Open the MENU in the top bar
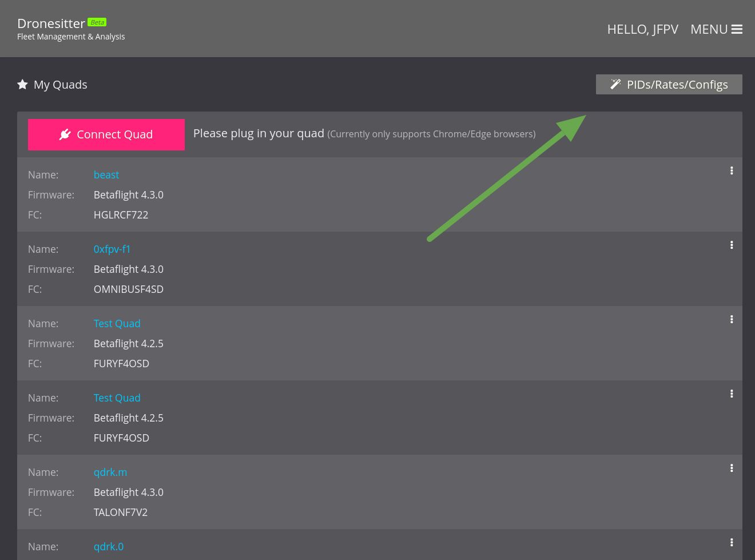 pos(709,29)
